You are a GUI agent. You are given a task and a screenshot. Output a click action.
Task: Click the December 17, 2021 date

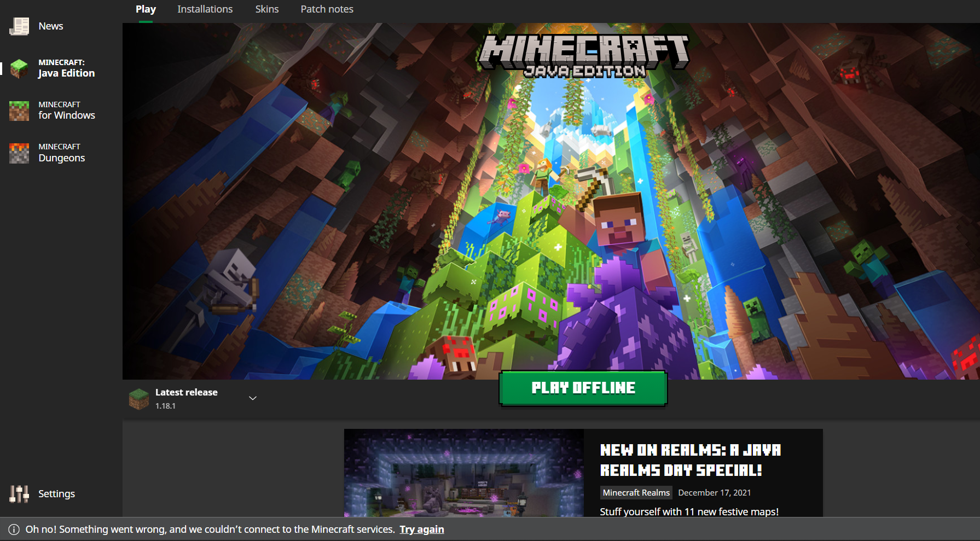[714, 493]
